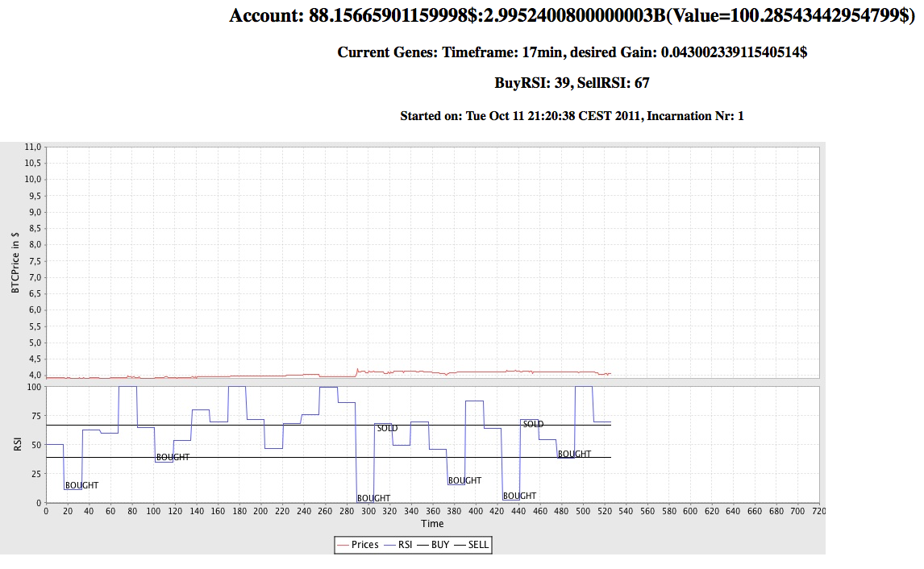Click the Current Genes timeframe text
The width and height of the screenshot is (924, 569).
572,52
